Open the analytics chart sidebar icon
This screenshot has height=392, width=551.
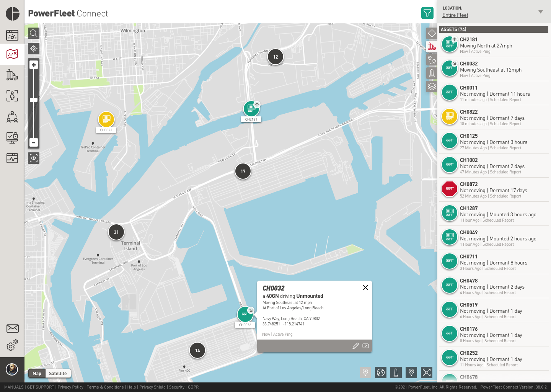12,158
